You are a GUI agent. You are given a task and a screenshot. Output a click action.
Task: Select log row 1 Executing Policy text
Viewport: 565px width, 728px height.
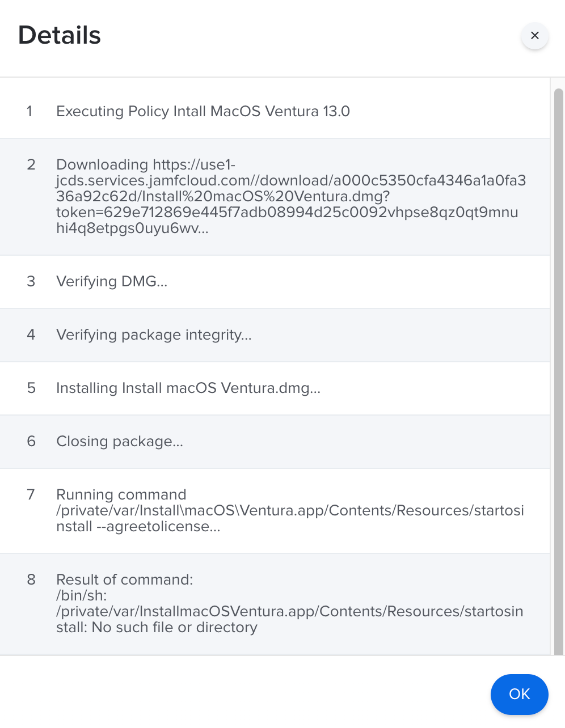203,111
